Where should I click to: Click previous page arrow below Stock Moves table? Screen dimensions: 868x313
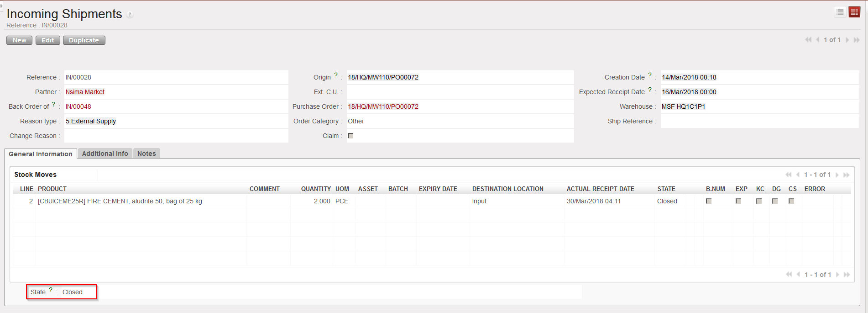[798, 275]
